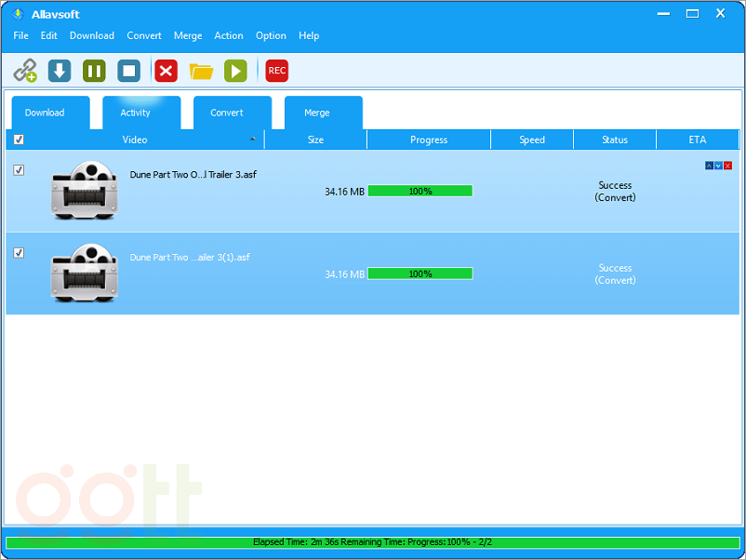Switch to the Convert tab
Screen dimensions: 746x560
click(227, 113)
